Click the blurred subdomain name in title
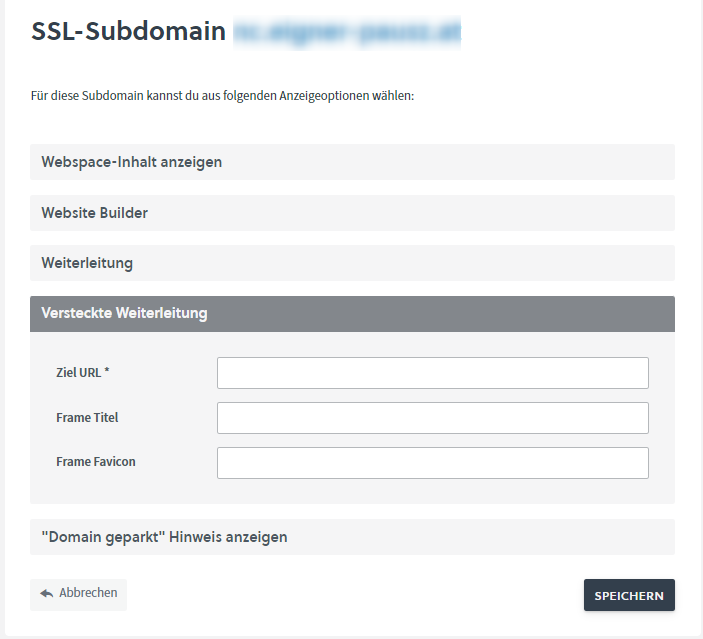Image resolution: width=703 pixels, height=639 pixels. tap(347, 32)
